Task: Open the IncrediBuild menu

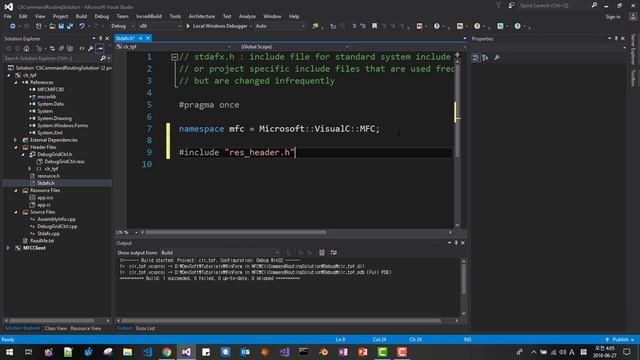Action: (149, 17)
